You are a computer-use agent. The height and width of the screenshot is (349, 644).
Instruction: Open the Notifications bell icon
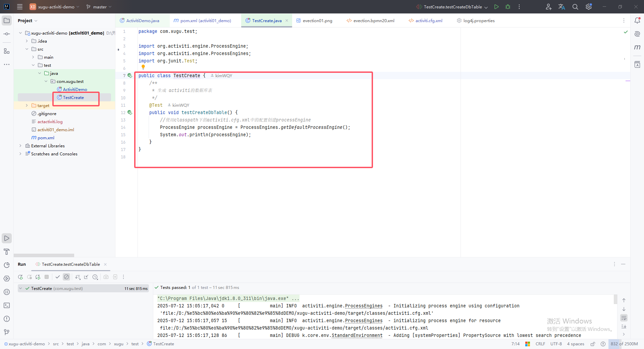pyautogui.click(x=637, y=20)
